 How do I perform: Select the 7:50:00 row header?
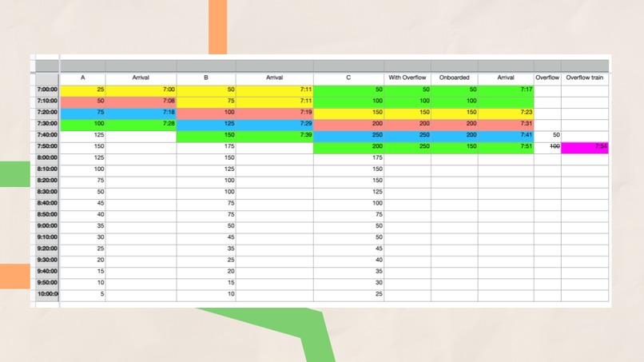(47, 146)
